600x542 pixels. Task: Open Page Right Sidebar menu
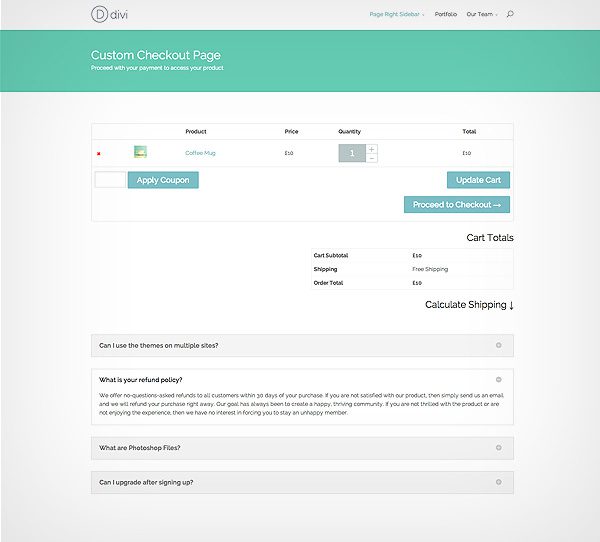[397, 14]
